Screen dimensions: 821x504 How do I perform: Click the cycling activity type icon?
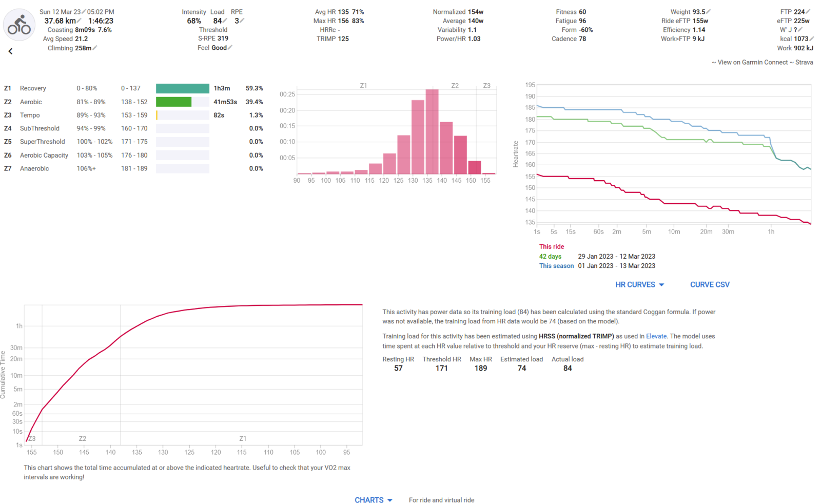coord(19,25)
